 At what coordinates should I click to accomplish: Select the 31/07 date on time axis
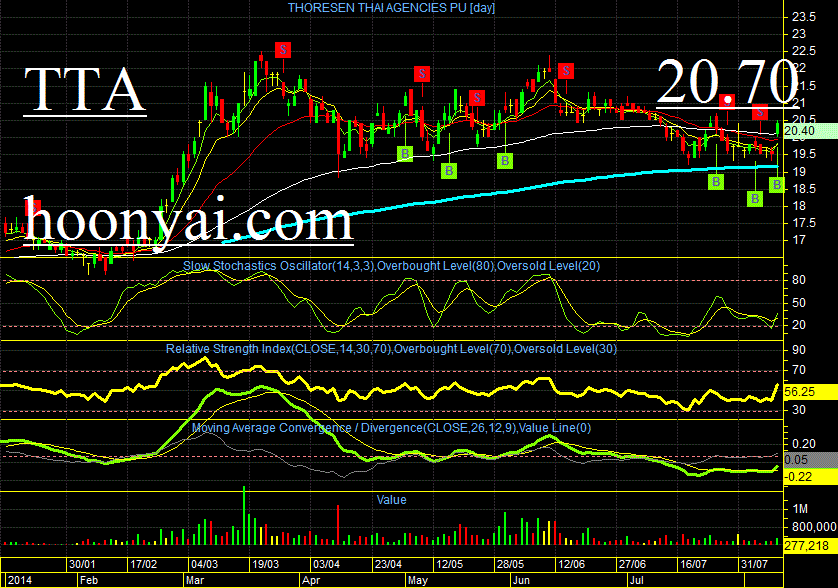754,564
